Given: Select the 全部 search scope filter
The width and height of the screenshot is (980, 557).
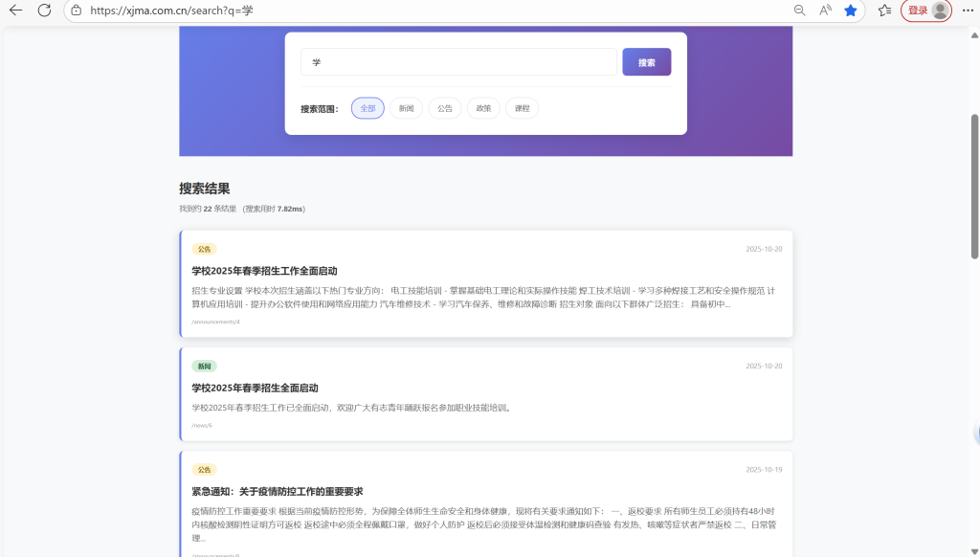Looking at the screenshot, I should [367, 108].
